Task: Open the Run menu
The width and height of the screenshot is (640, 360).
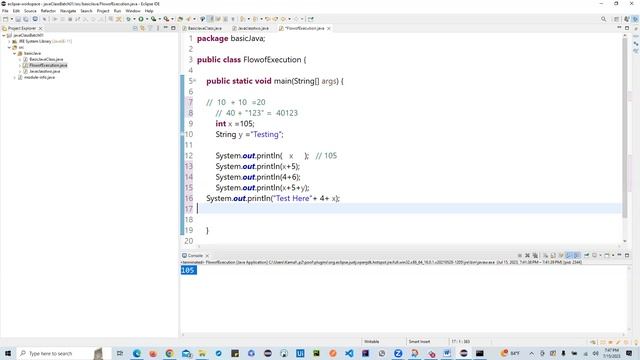Action: point(117,11)
